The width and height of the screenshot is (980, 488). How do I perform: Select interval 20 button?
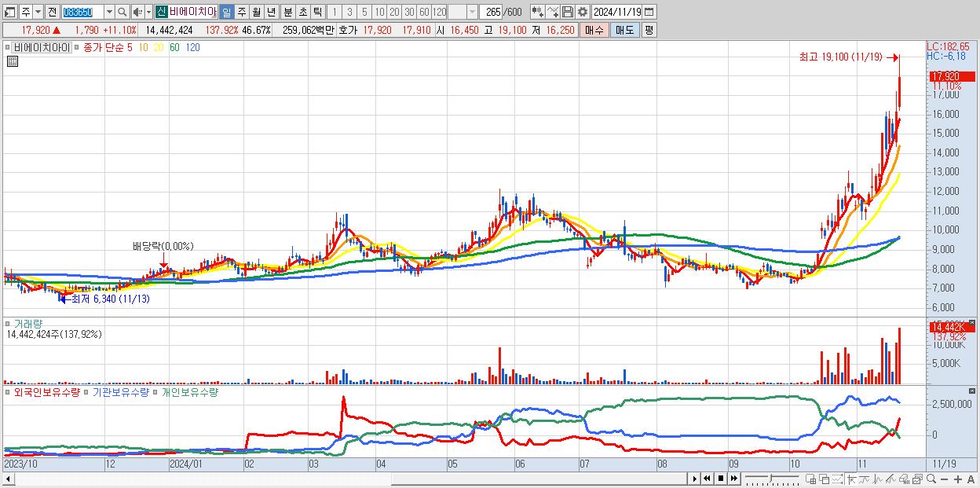pos(394,12)
